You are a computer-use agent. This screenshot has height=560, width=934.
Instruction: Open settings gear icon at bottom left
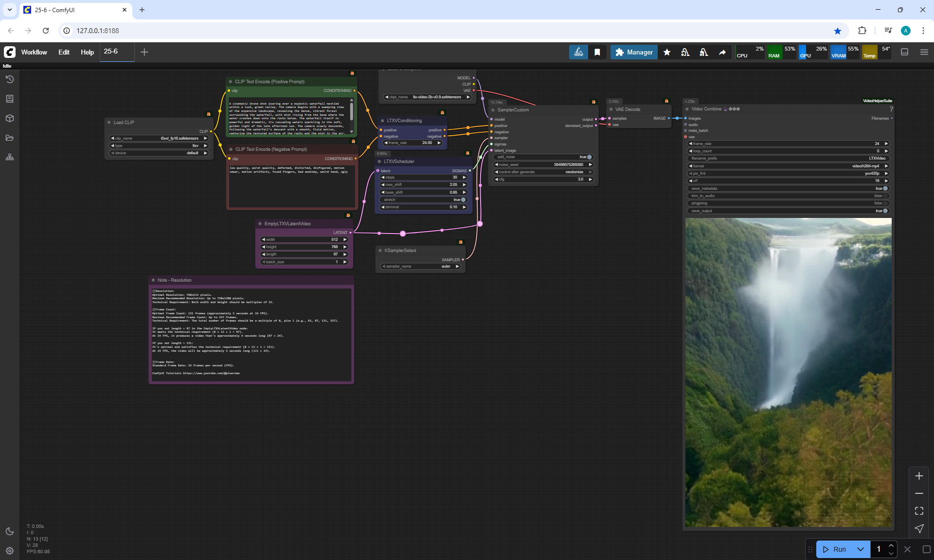click(x=10, y=551)
